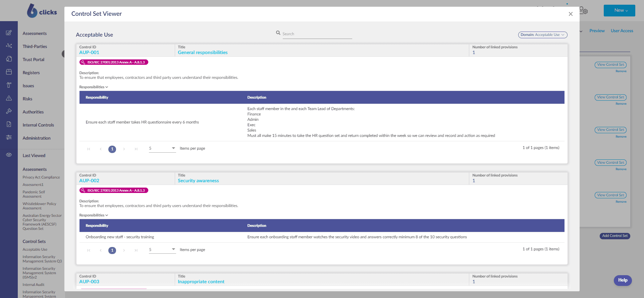This screenshot has height=298, width=644.
Task: Click the ISO/IEC 27001:2013 tag under AUP-001
Action: tap(114, 62)
